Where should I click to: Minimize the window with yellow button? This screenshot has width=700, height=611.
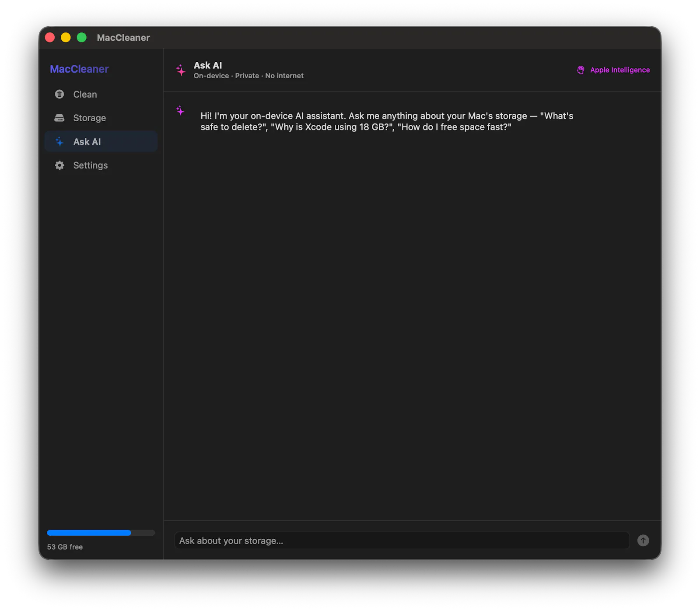pos(66,38)
